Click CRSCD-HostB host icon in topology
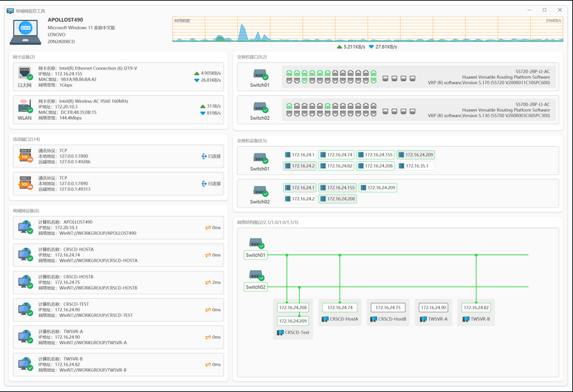 374,319
